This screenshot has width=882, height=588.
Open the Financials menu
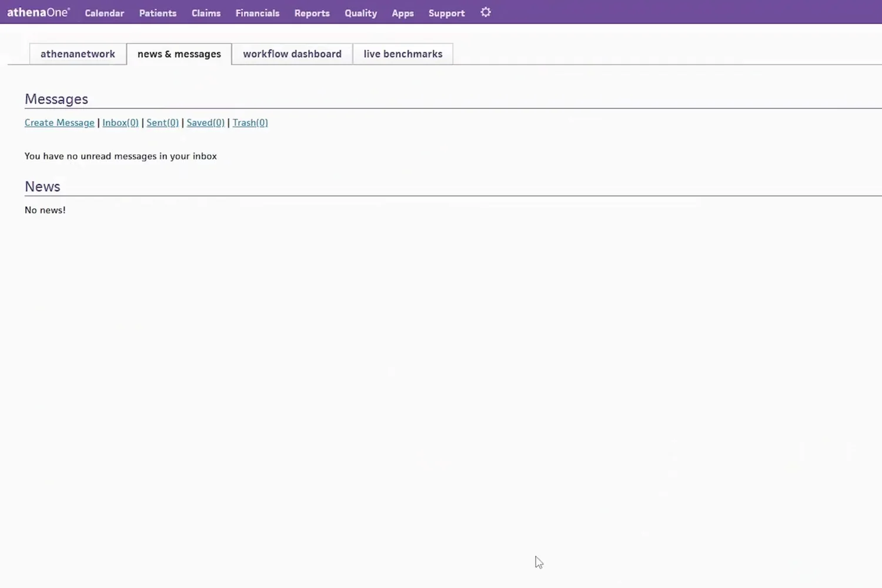point(258,13)
